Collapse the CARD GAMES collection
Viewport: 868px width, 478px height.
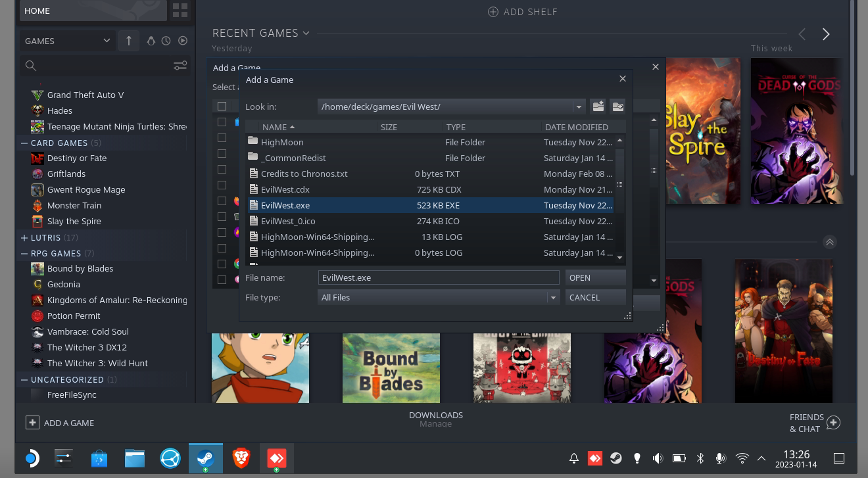(24, 143)
